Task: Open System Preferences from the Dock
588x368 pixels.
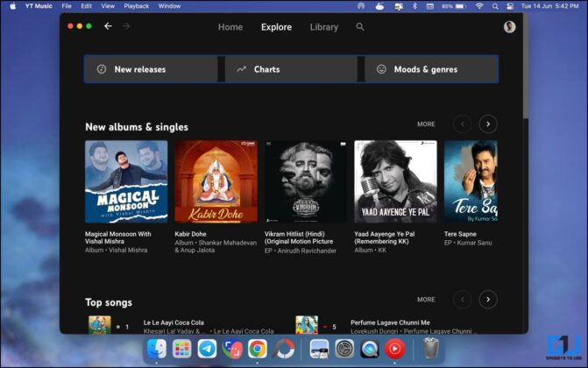Action: (344, 349)
